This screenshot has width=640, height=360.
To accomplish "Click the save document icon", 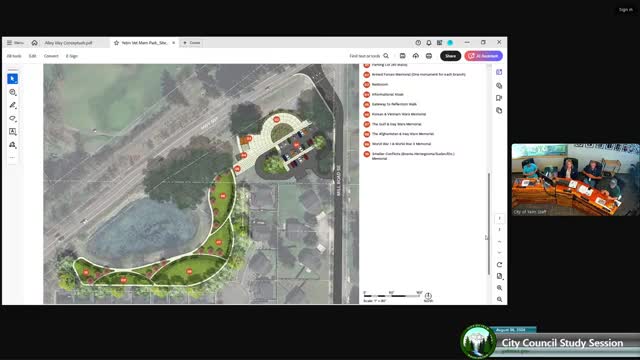I will click(402, 56).
